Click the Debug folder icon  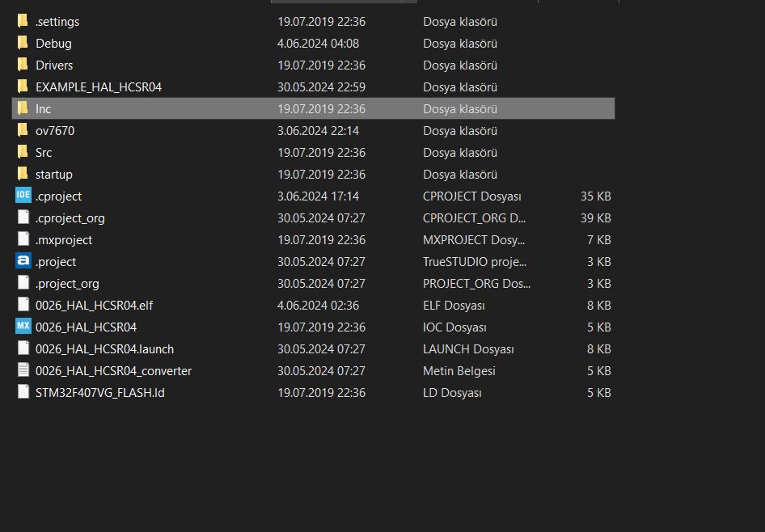[23, 43]
